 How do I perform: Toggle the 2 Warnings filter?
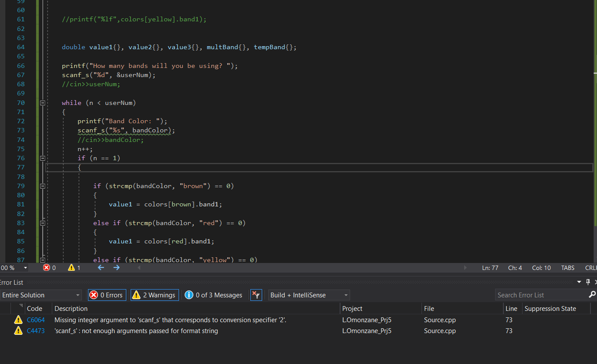(x=154, y=295)
